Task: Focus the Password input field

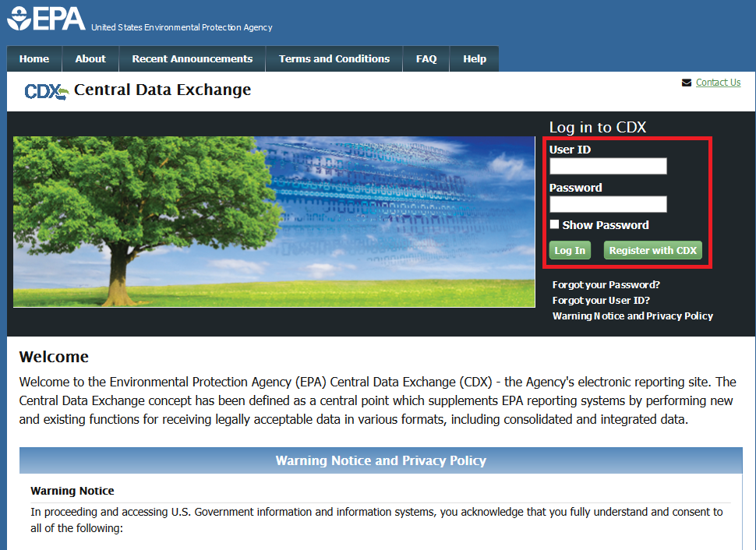Action: tap(608, 204)
